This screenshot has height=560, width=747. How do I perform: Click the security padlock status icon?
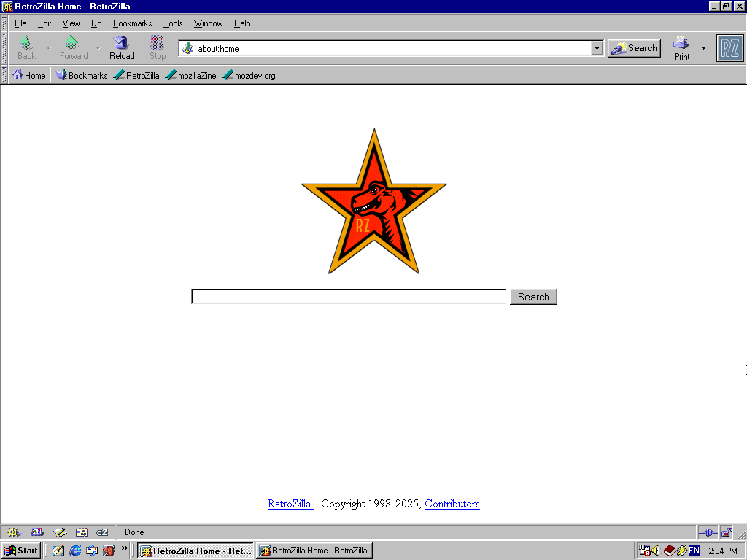point(727,532)
